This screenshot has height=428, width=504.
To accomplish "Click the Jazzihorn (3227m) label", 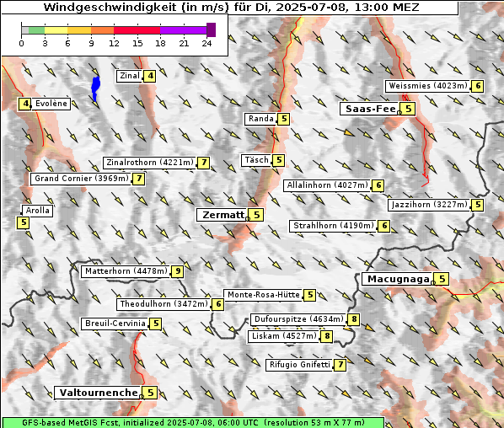I will pyautogui.click(x=429, y=205).
